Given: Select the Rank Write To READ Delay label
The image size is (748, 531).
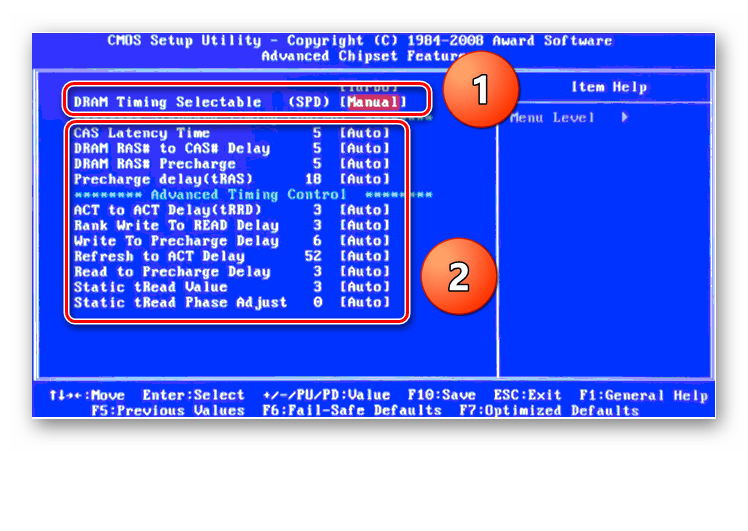Looking at the screenshot, I should point(176,225).
